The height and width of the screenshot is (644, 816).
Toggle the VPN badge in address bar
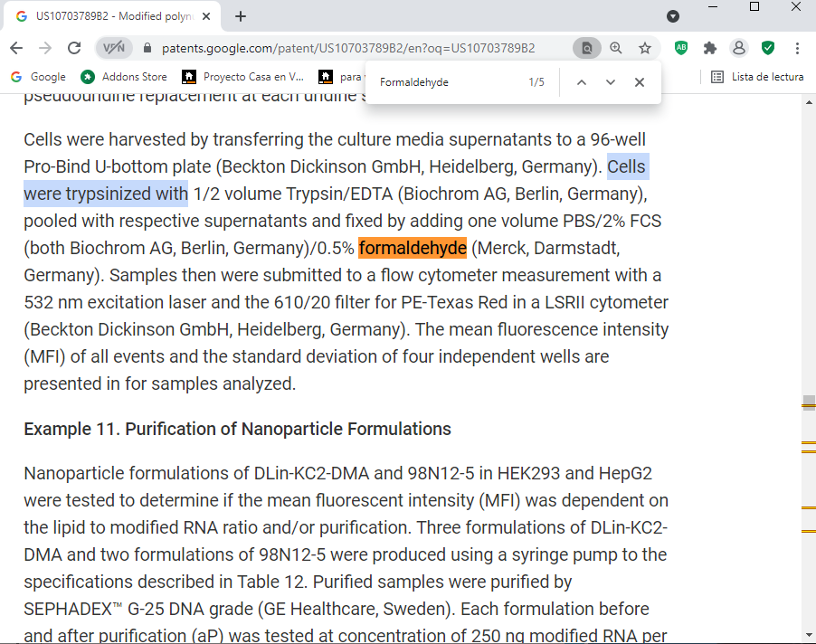tap(114, 48)
